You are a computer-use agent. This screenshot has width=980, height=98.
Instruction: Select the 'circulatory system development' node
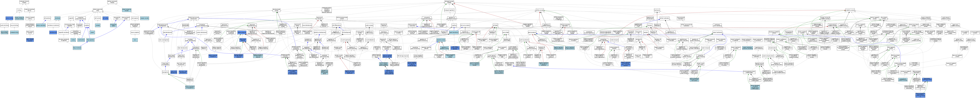[190, 40]
